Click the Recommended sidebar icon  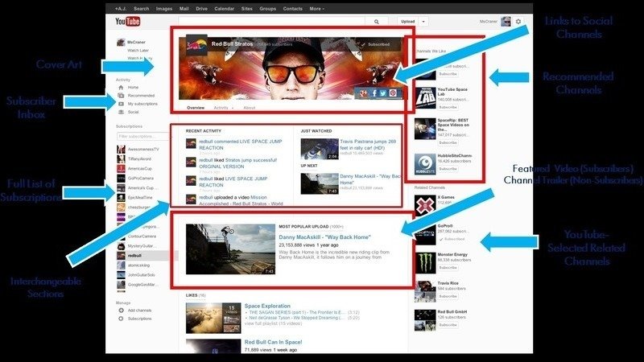coord(121,96)
